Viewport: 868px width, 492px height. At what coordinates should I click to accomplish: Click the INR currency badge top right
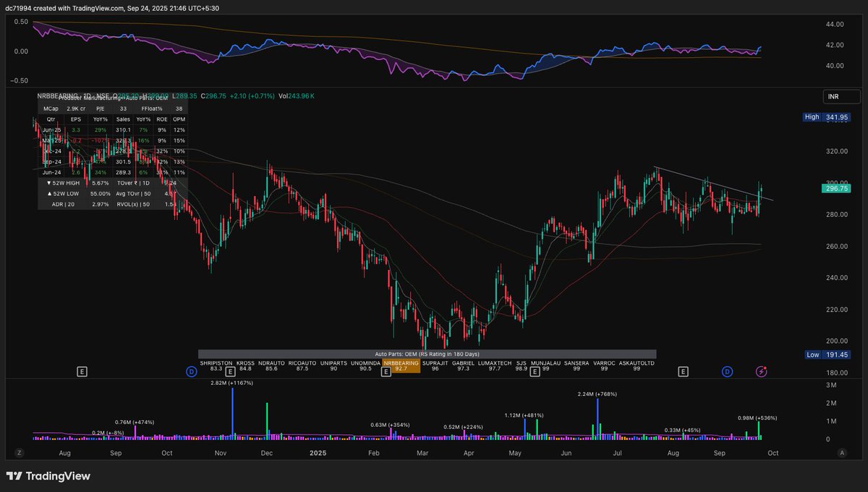840,96
